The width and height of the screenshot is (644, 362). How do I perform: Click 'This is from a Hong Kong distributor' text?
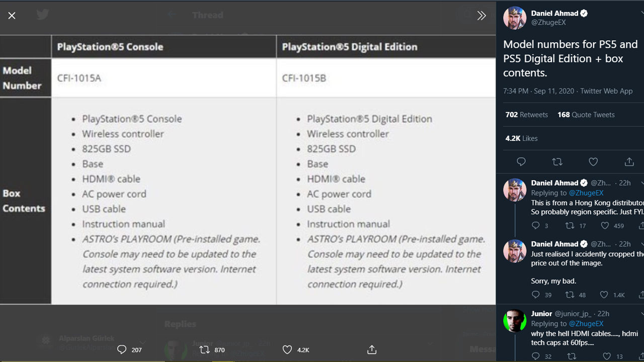pos(588,203)
